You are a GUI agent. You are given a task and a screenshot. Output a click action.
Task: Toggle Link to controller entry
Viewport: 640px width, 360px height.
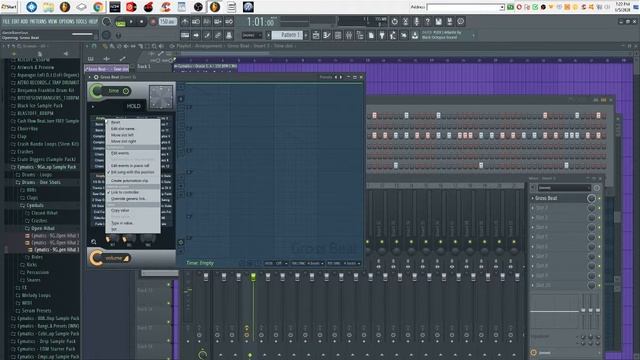133,192
